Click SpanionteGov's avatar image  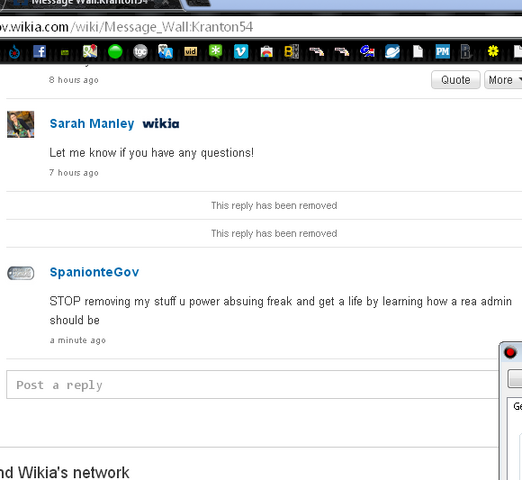pos(21,273)
